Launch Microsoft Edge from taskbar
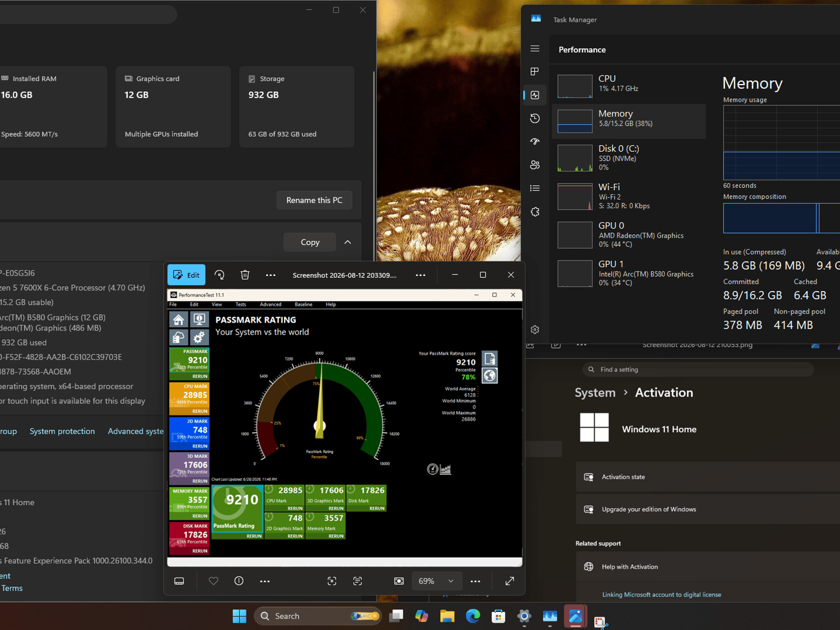This screenshot has height=630, width=840. click(x=473, y=616)
